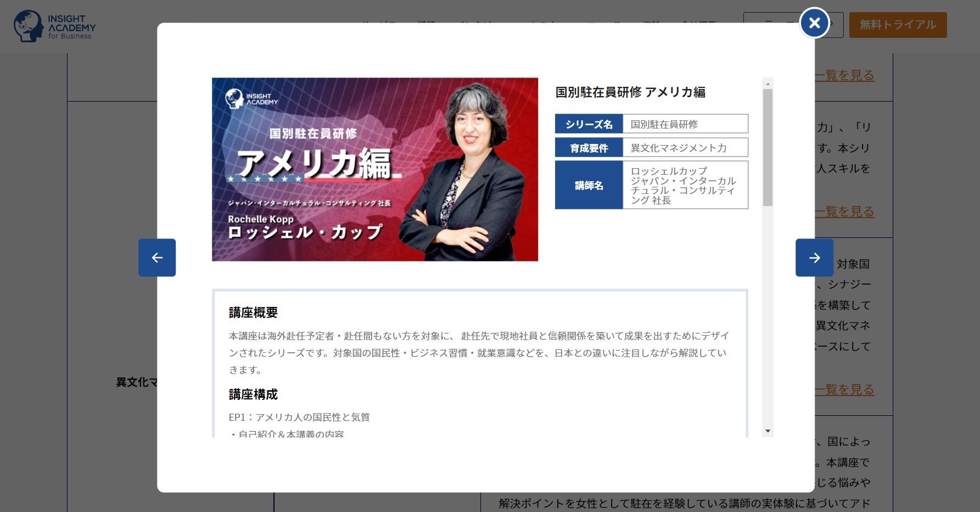Click the scroll-up arrow in the modal scrollbar

pyautogui.click(x=768, y=84)
